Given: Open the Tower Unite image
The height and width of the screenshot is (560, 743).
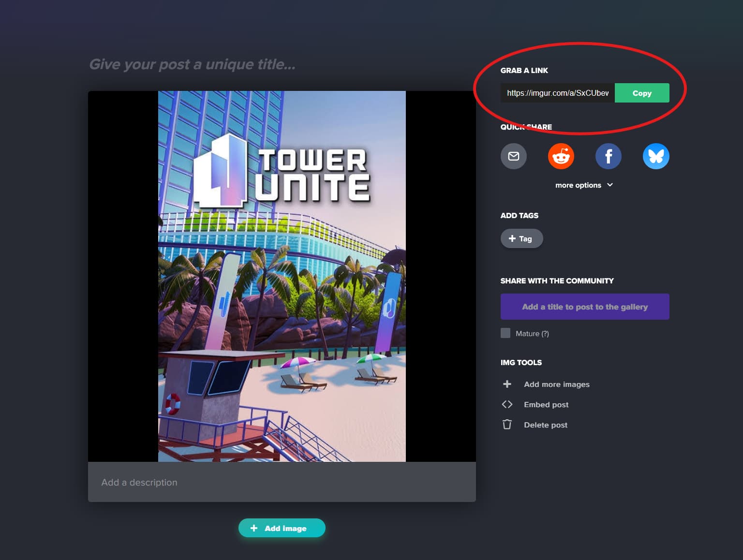Looking at the screenshot, I should coord(282,276).
